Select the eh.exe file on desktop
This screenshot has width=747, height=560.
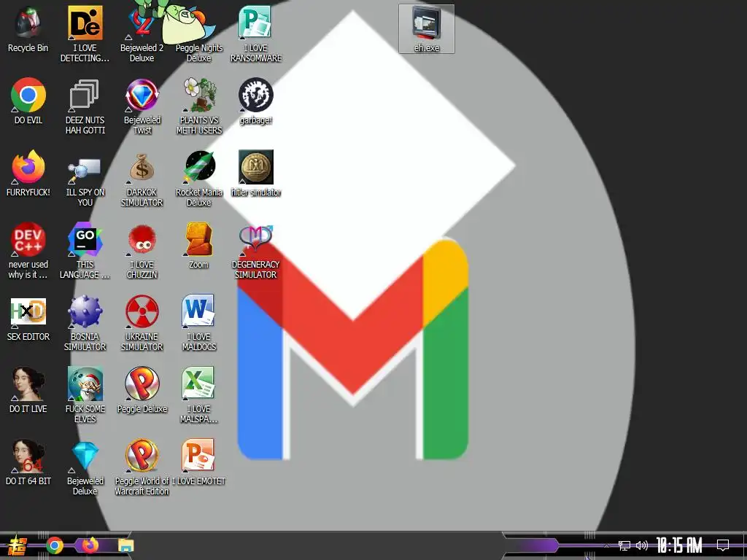(x=426, y=29)
